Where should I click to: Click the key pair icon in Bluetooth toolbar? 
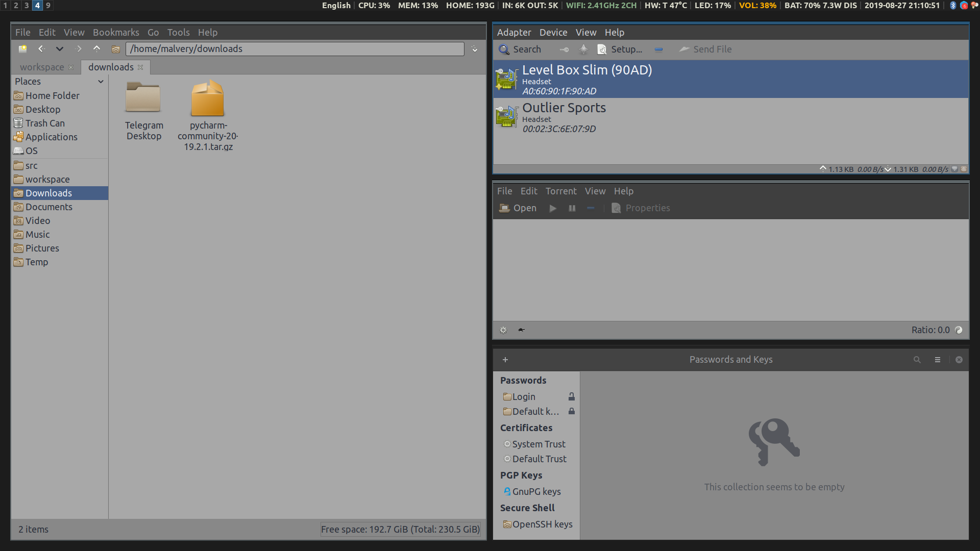[x=564, y=49]
